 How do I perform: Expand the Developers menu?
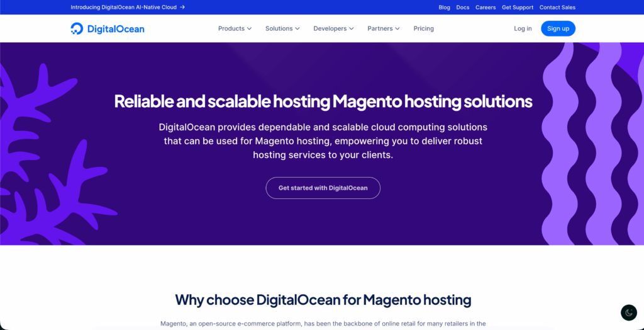point(333,28)
